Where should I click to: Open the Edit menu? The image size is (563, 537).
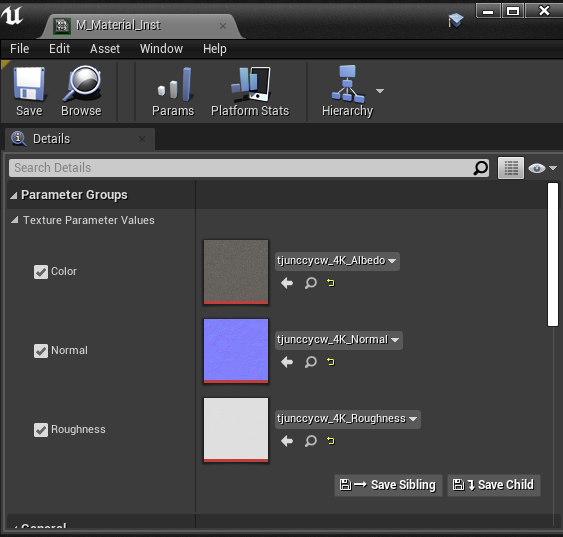pos(59,48)
